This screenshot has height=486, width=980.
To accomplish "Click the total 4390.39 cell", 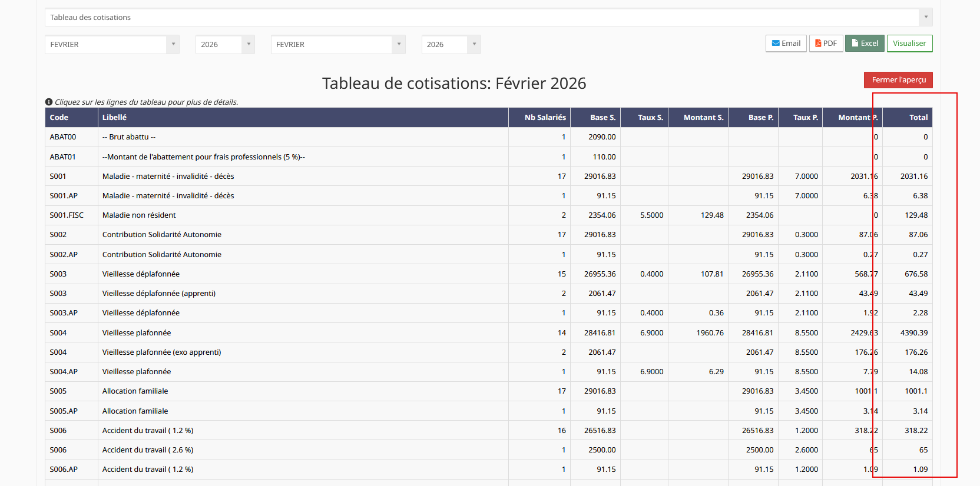I will pos(908,332).
